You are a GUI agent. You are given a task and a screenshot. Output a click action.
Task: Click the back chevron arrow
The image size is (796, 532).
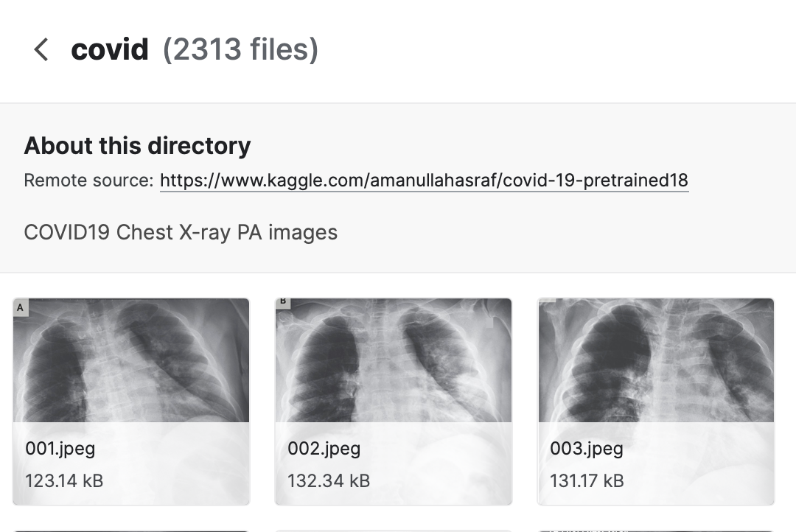41,50
